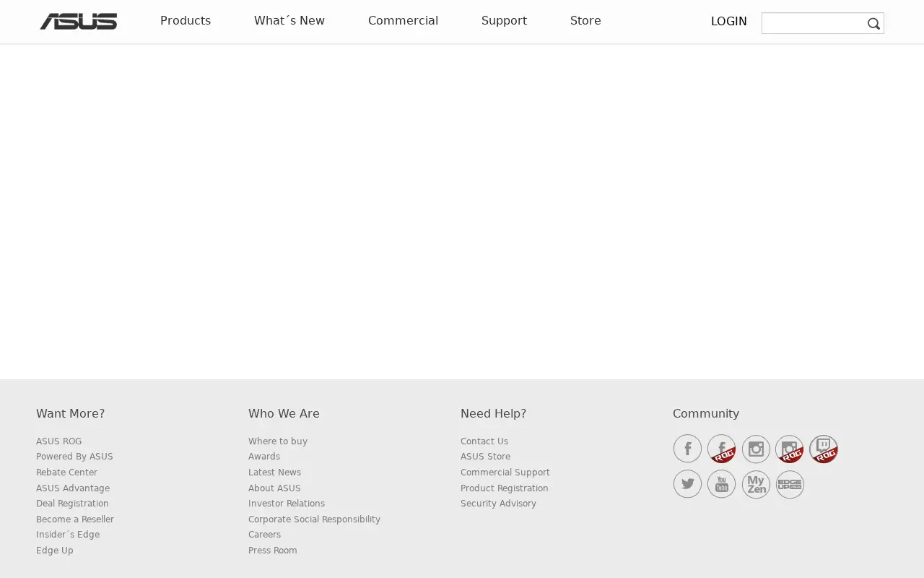This screenshot has width=924, height=578.
Task: Open the What's New menu
Action: tap(289, 21)
